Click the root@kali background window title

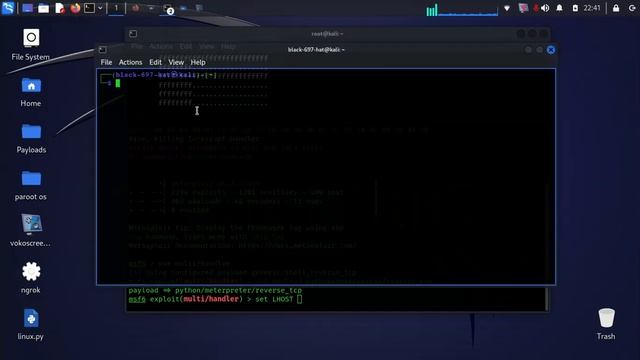coord(327,34)
